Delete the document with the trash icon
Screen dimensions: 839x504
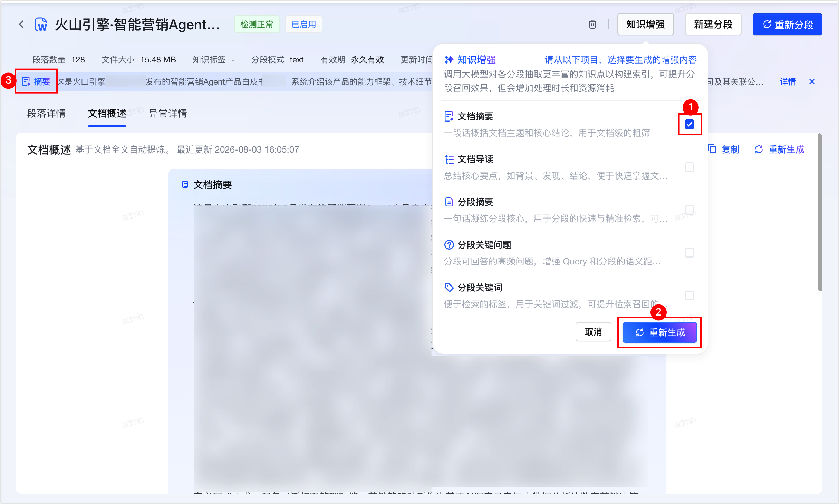[592, 24]
